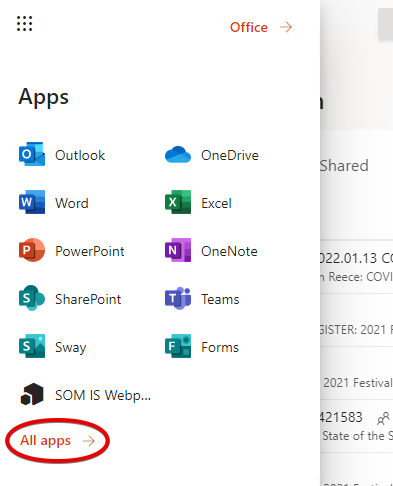This screenshot has width=393, height=486.
Task: Open the Teams label
Action: point(220,299)
